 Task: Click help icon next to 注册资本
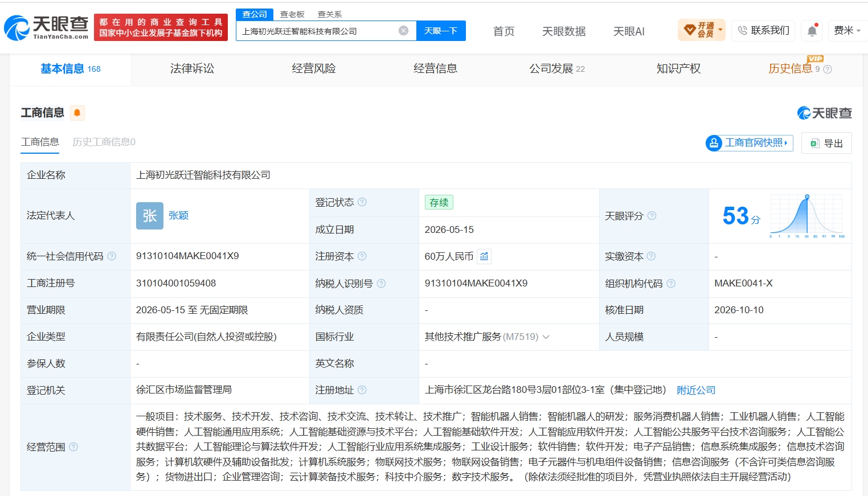pos(362,256)
